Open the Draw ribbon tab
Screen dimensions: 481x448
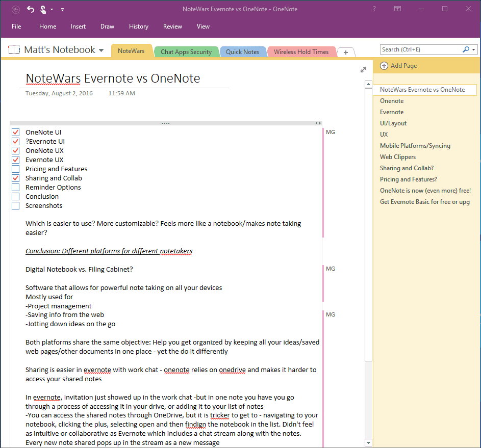click(107, 27)
